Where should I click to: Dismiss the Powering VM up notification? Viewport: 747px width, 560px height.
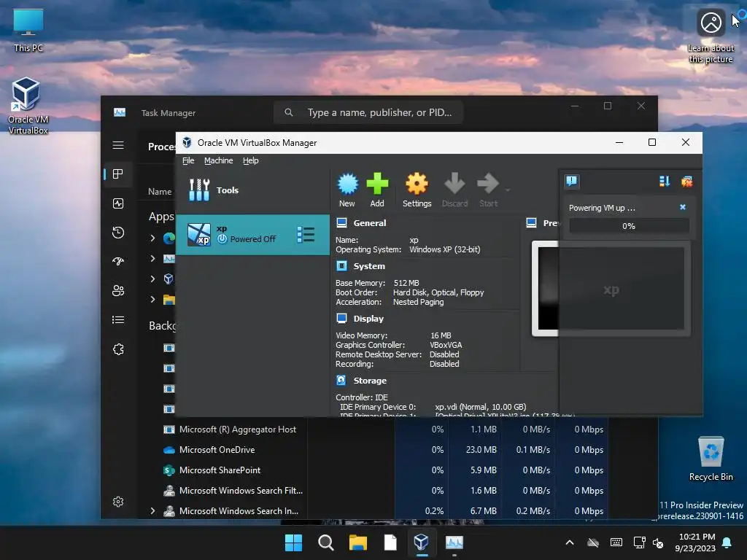coord(683,207)
